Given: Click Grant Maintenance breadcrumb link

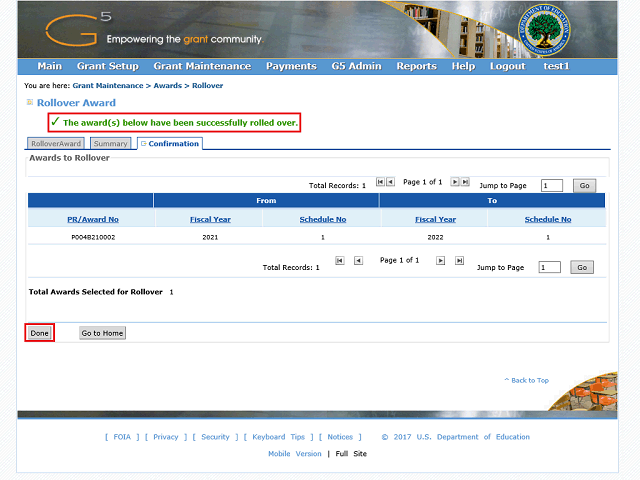Looking at the screenshot, I should click(108, 86).
